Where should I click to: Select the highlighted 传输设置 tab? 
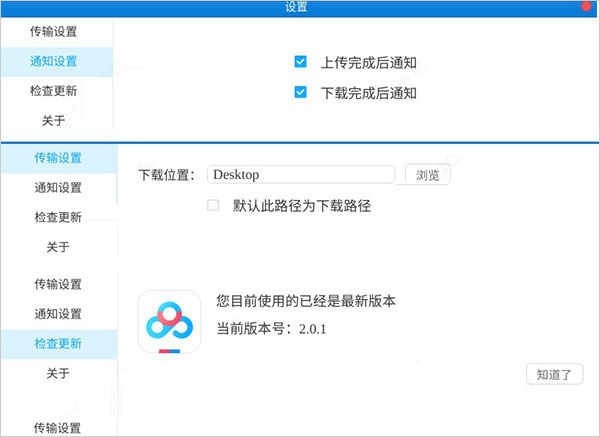click(x=59, y=158)
